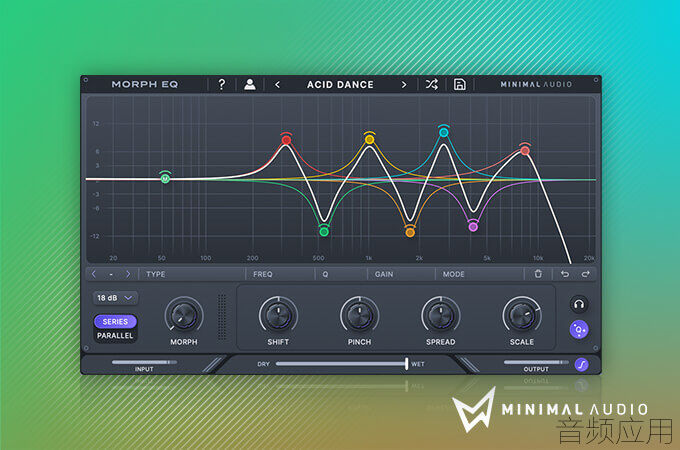Toggle headphone listen button
Image resolution: width=680 pixels, height=450 pixels.
tap(579, 304)
